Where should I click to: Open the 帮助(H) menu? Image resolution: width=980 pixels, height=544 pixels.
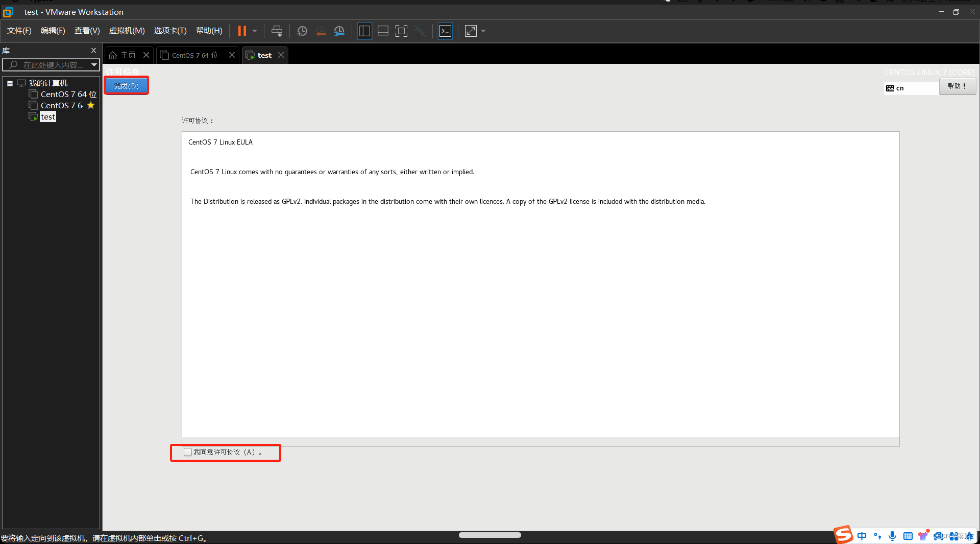click(x=209, y=31)
